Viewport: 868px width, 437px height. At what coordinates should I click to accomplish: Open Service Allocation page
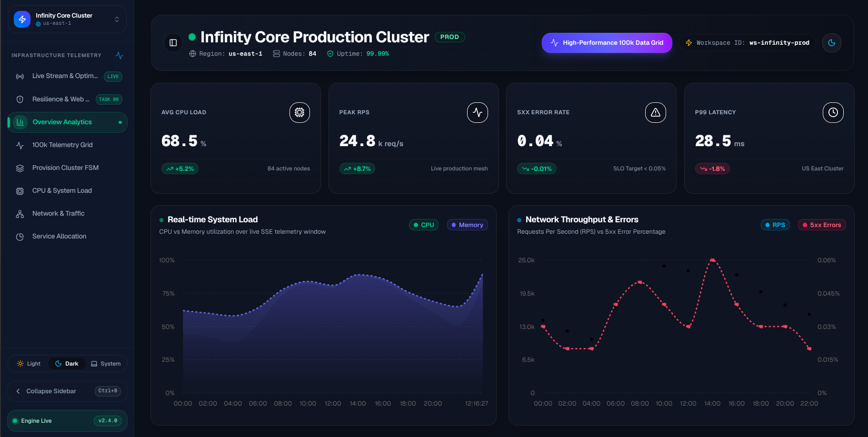67,236
